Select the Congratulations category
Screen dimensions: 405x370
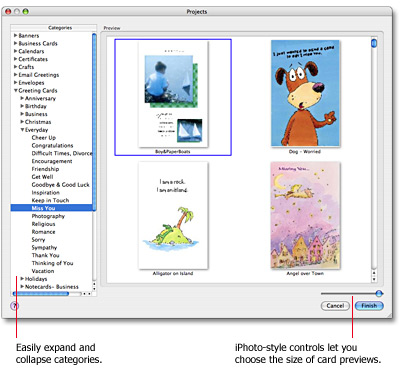(52, 145)
